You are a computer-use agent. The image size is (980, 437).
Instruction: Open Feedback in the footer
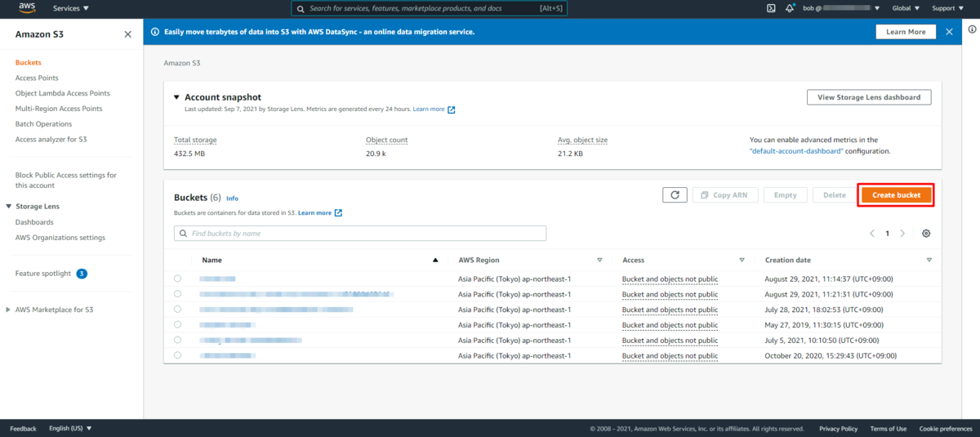pyautogui.click(x=24, y=429)
